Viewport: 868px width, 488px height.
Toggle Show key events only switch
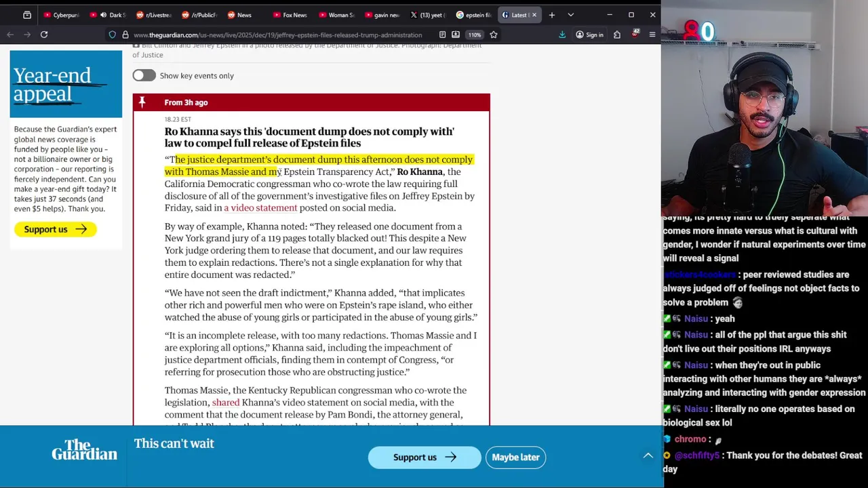pyautogui.click(x=144, y=75)
